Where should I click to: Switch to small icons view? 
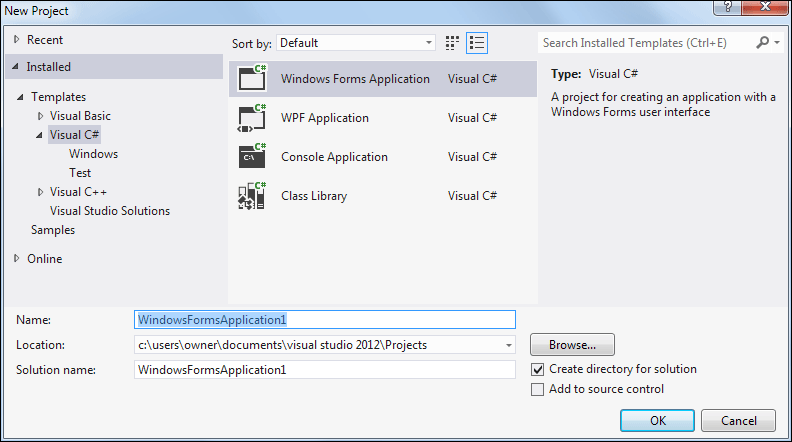point(452,43)
